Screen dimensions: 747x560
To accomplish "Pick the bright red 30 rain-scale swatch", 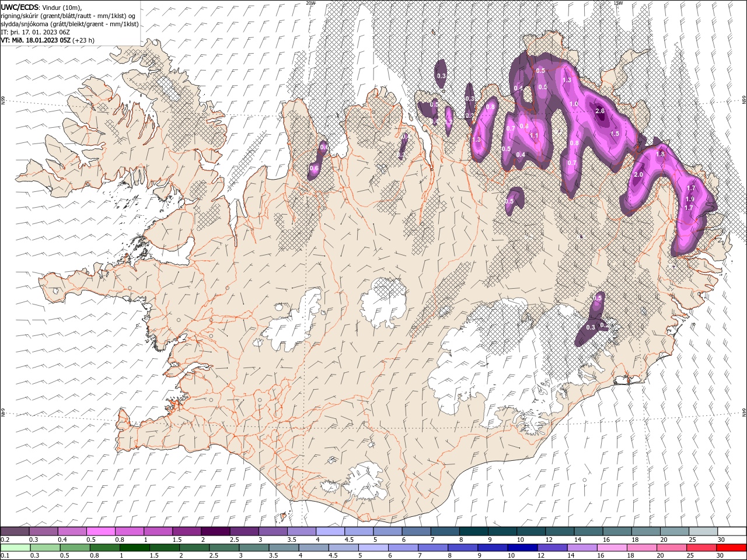I will point(731,548).
